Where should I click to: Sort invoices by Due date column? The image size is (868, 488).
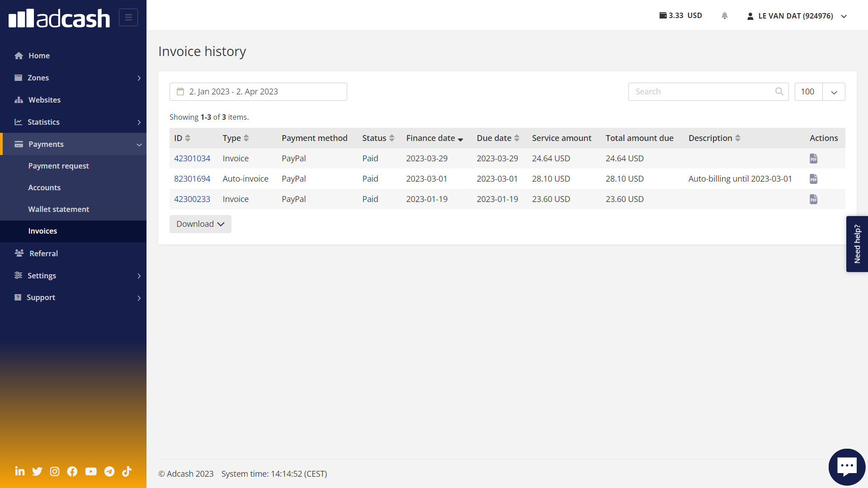(498, 138)
